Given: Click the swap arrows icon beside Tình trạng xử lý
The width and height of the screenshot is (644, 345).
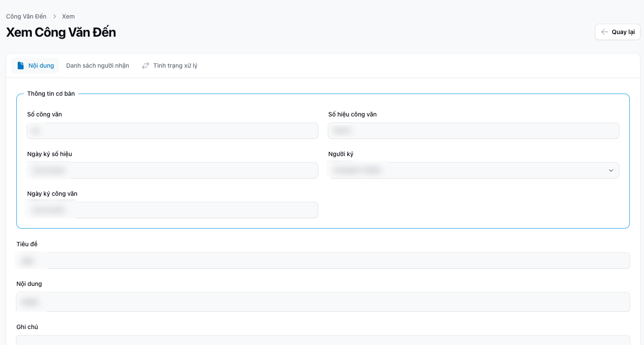Looking at the screenshot, I should 146,66.
